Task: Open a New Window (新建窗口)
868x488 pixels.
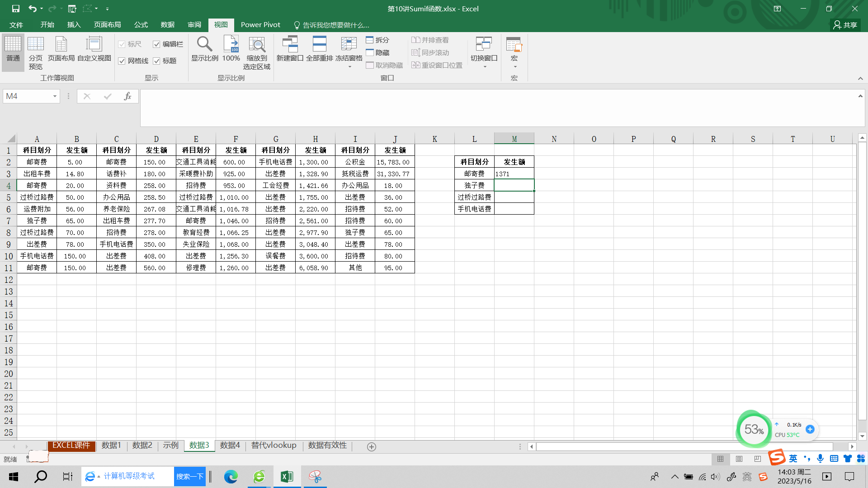Action: point(290,49)
